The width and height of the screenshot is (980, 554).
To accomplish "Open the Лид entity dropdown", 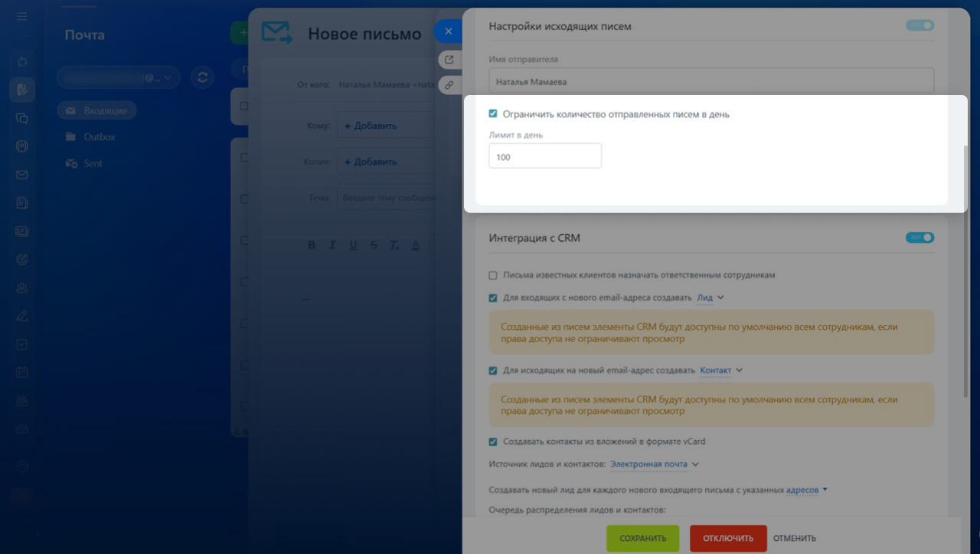I will pos(710,298).
